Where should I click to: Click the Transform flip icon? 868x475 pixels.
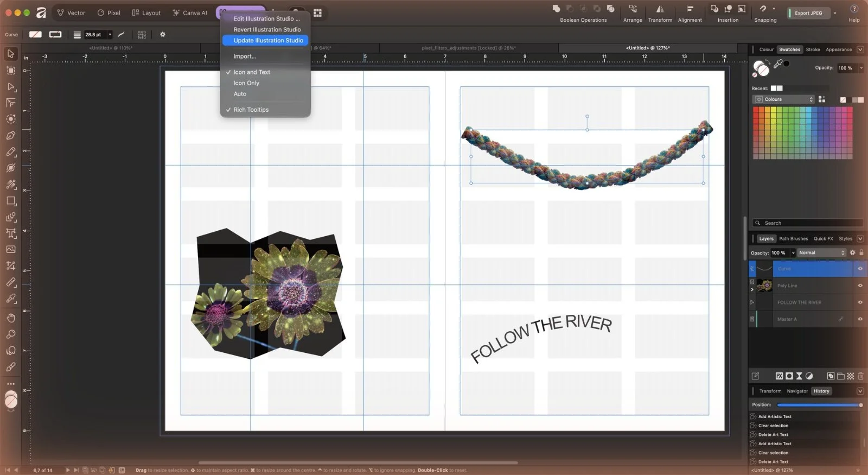660,9
